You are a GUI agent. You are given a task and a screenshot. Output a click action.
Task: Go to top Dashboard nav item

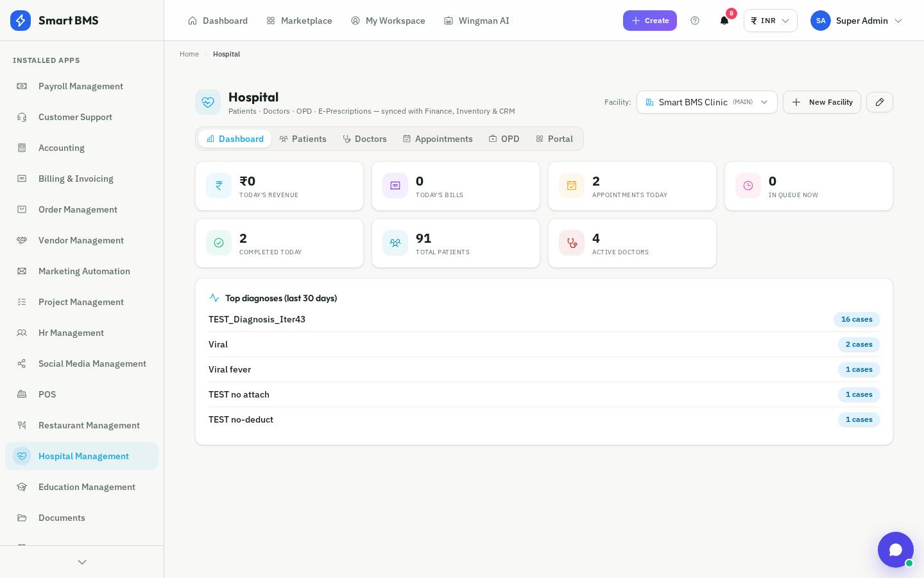(218, 21)
